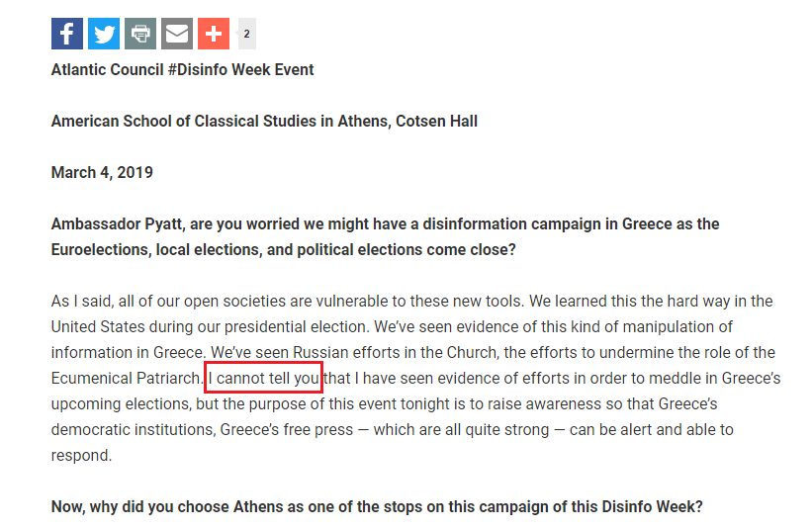Image resolution: width=812 pixels, height=529 pixels.
Task: Click the date 'March 4, 2019'
Action: point(102,172)
